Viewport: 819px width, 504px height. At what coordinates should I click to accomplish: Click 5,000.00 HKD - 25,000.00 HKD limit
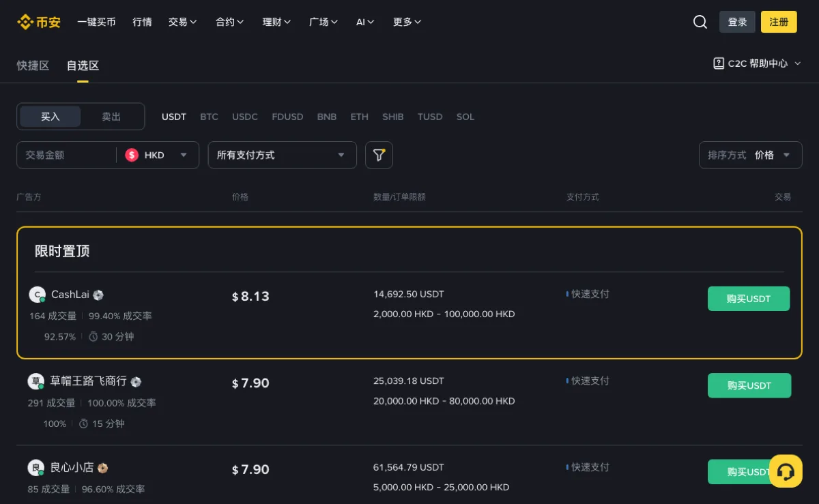click(442, 488)
